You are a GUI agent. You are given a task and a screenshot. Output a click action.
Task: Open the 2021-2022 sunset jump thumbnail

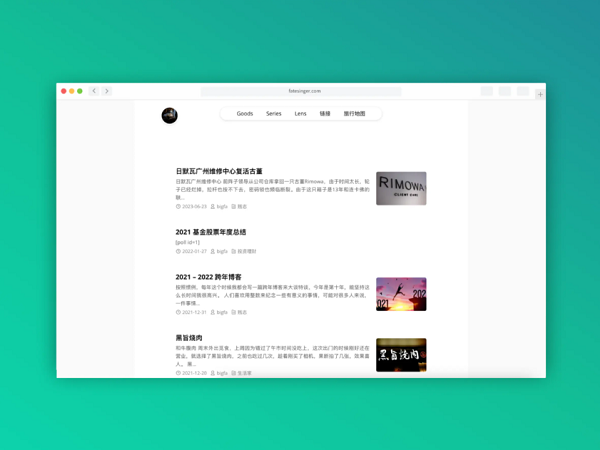pyautogui.click(x=401, y=294)
